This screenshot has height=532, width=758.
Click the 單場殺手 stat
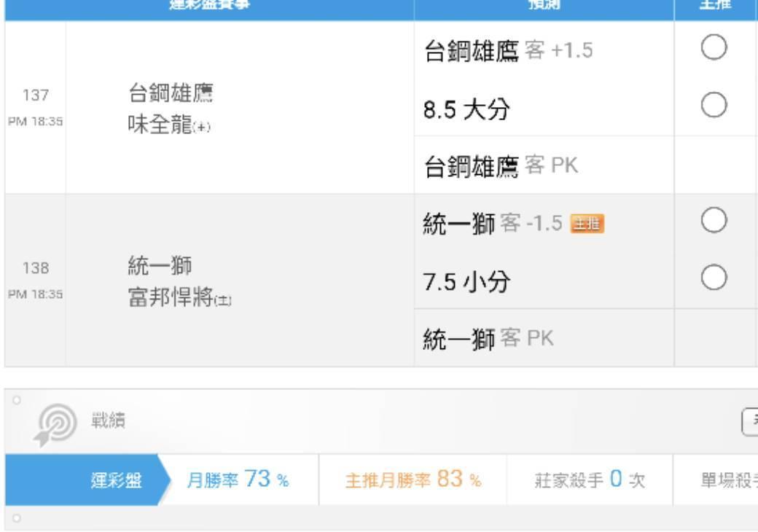729,480
